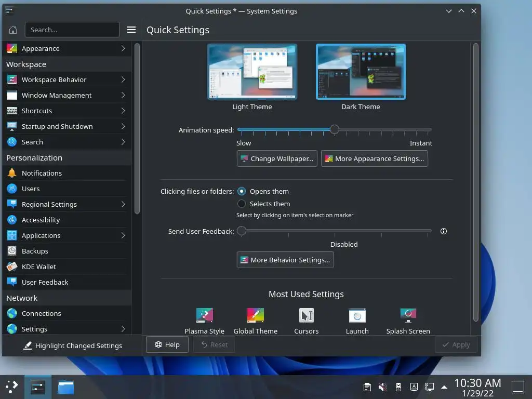Expand the Window Management chevron
Viewport: 532px width, 399px height.
[123, 96]
